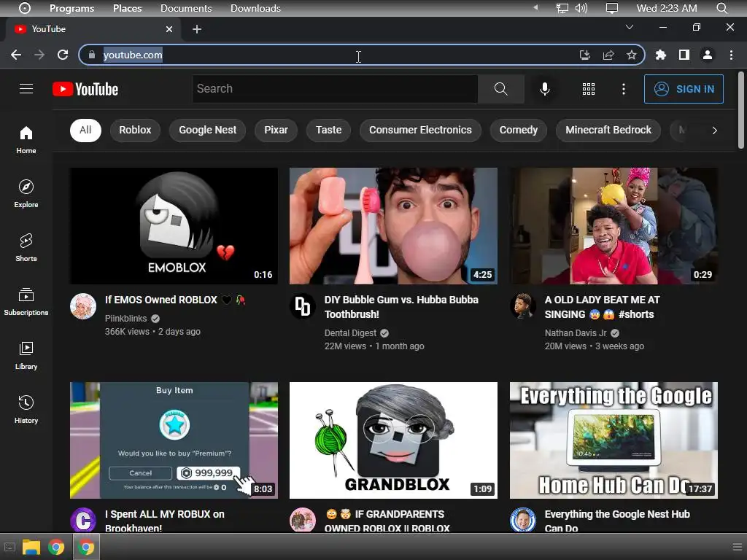Play the GRANDBLOX video thumbnail
The image size is (747, 560).
(393, 440)
